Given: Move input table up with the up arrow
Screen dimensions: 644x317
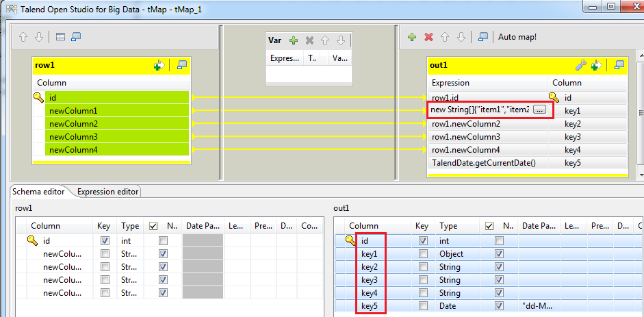Looking at the screenshot, I should click(23, 37).
